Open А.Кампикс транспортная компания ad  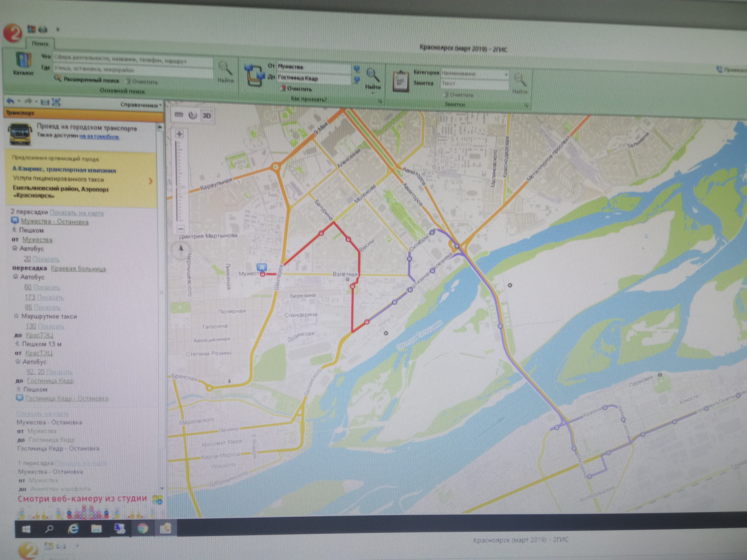pos(64,170)
